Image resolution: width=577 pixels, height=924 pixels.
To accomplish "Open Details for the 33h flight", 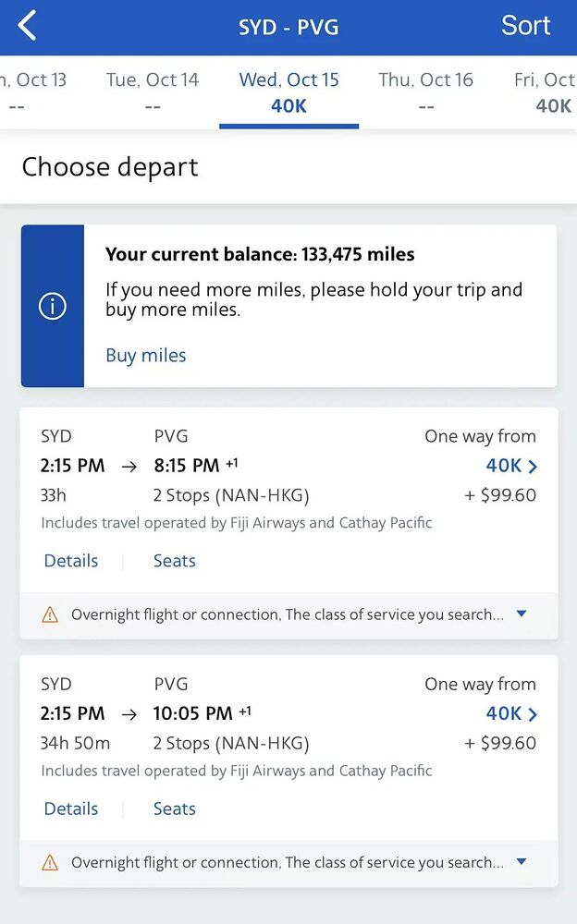I will coord(71,561).
